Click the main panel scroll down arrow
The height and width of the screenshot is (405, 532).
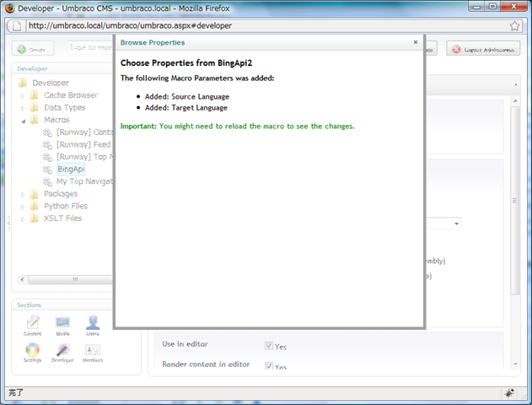515,364
